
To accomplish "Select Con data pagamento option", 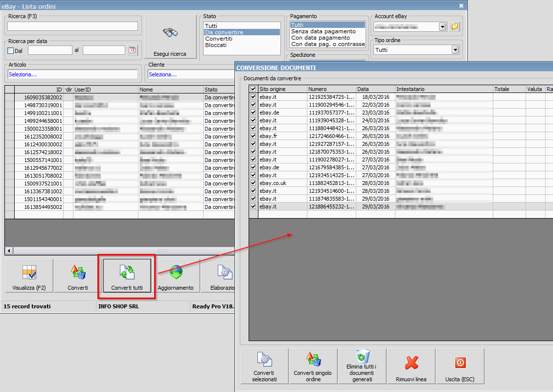I will (x=327, y=38).
